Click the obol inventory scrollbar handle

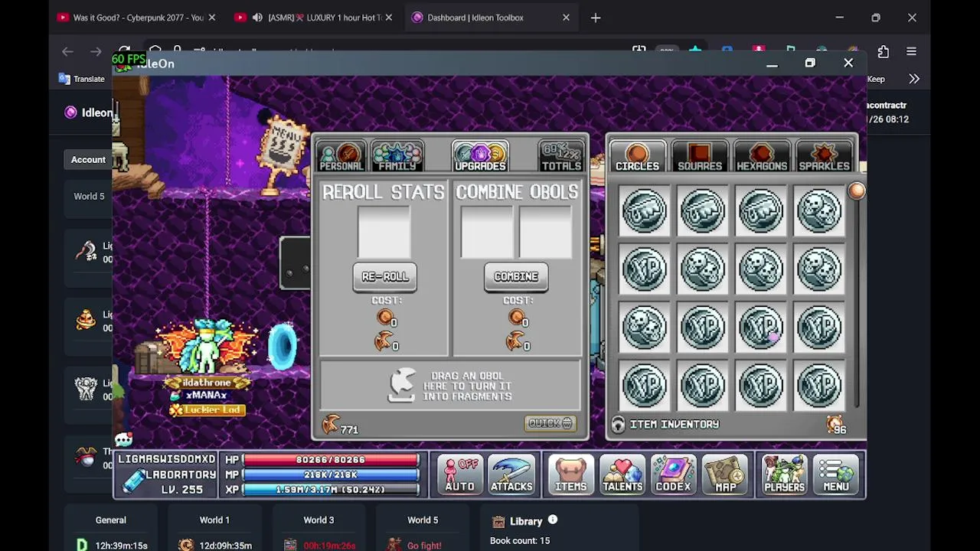tap(856, 191)
